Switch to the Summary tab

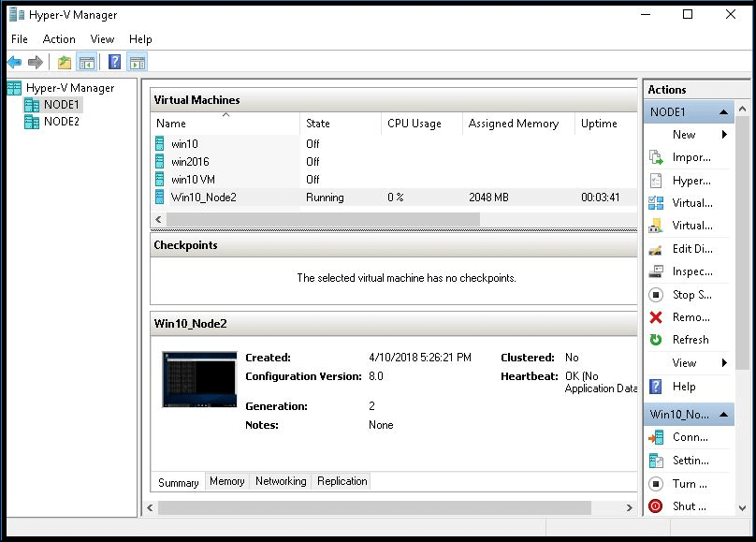[179, 483]
